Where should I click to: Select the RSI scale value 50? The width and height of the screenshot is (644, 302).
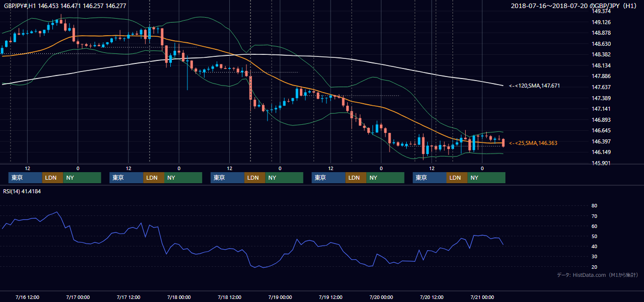tap(595, 236)
